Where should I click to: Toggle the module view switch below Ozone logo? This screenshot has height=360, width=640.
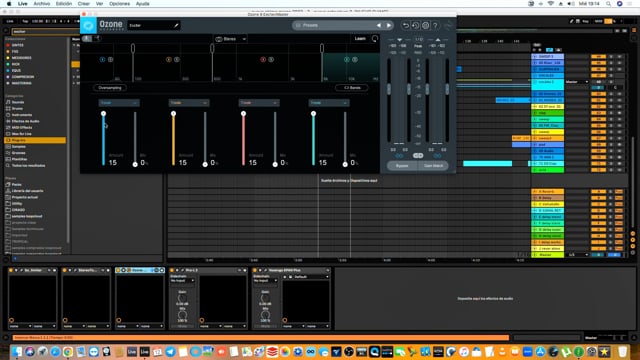[91, 38]
